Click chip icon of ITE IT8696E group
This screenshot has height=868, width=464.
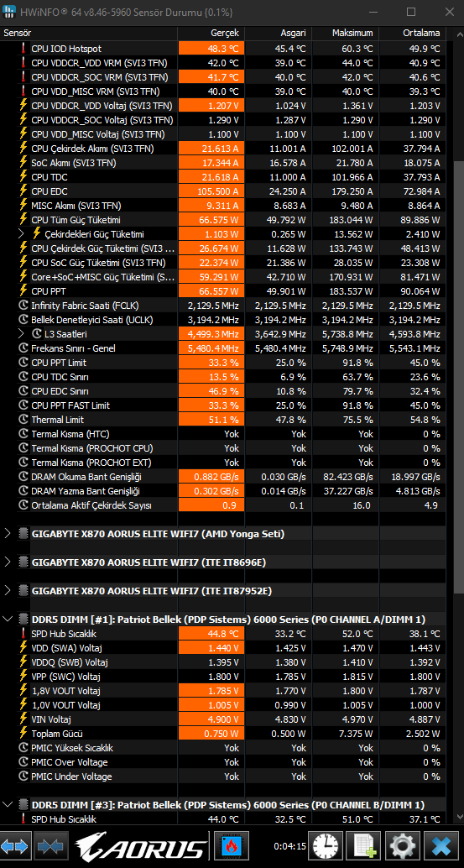pyautogui.click(x=23, y=562)
